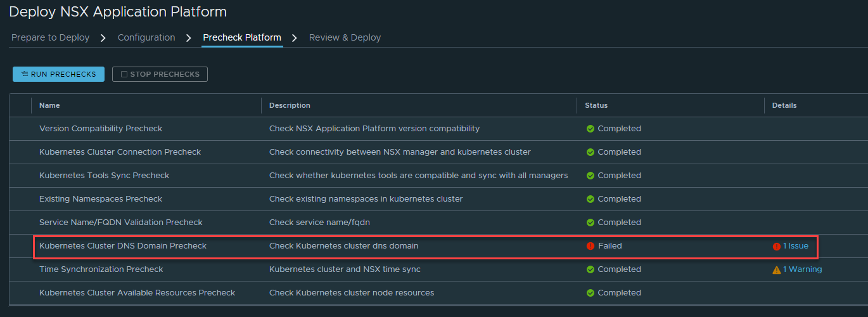Screen dimensions: 868x317
Task: Click green check icon for Time Synchronization Precheck
Action: click(x=590, y=269)
